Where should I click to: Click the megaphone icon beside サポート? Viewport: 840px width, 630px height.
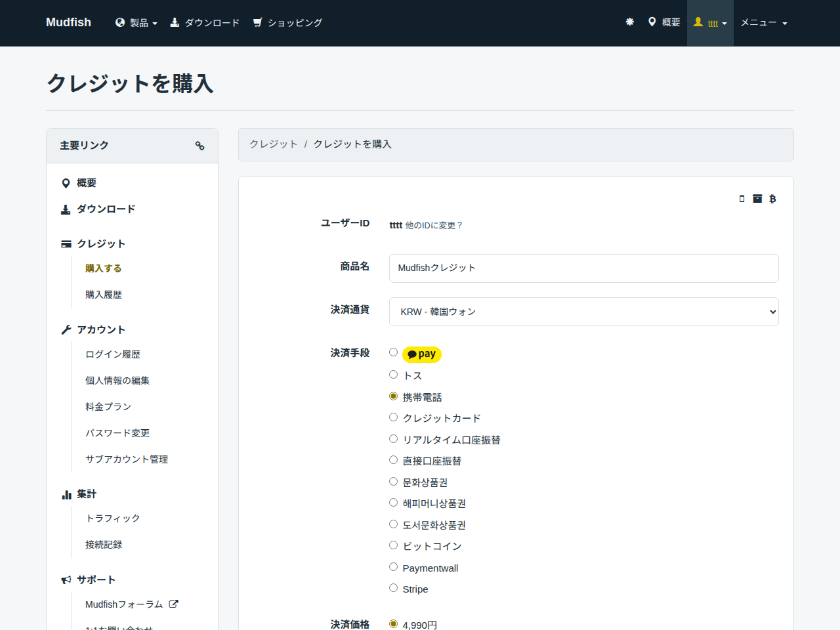pyautogui.click(x=66, y=580)
